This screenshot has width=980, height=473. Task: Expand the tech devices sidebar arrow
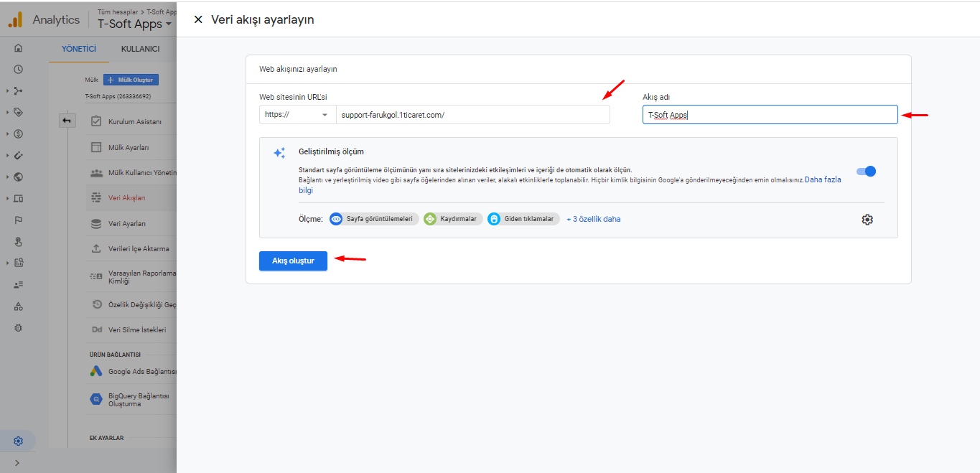tap(7, 198)
